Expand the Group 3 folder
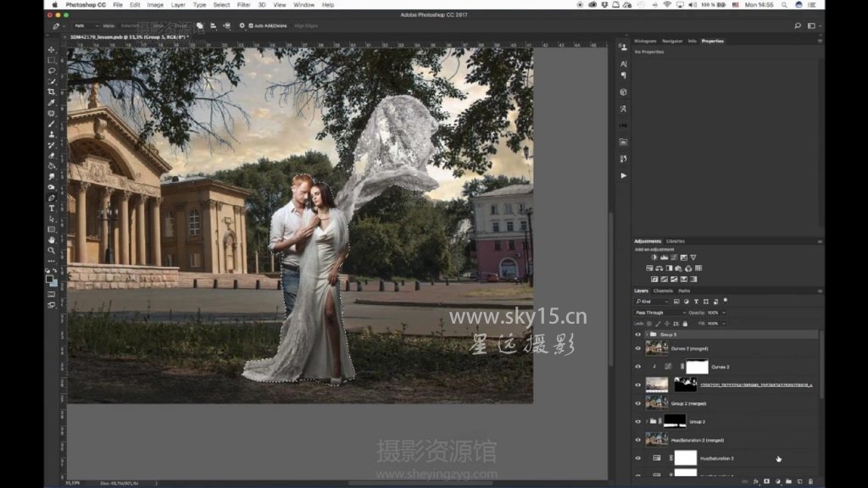868x488 pixels. pos(646,335)
